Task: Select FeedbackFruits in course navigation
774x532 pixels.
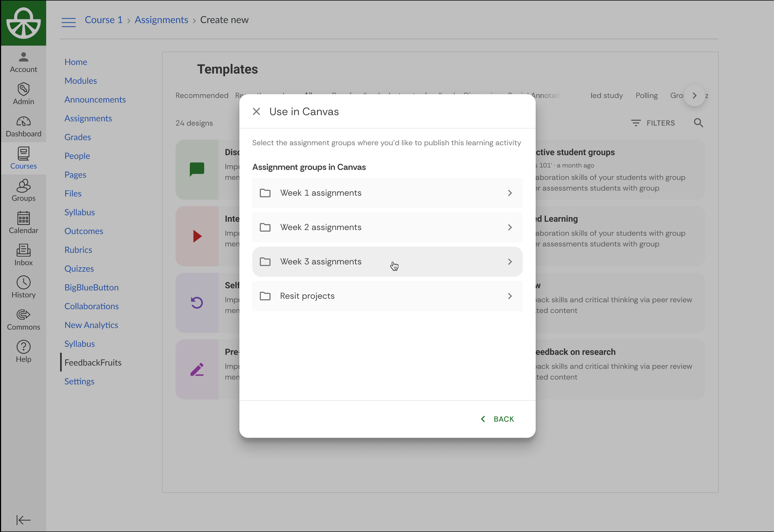Action: (93, 362)
